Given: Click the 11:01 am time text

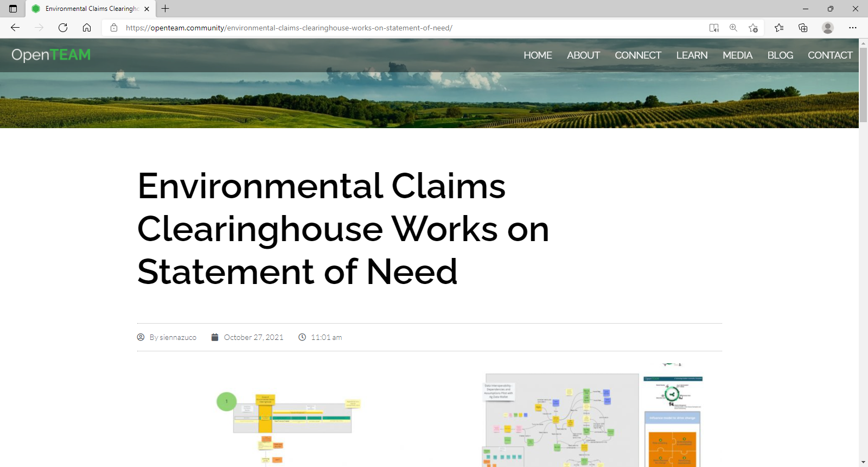Looking at the screenshot, I should [x=326, y=337].
